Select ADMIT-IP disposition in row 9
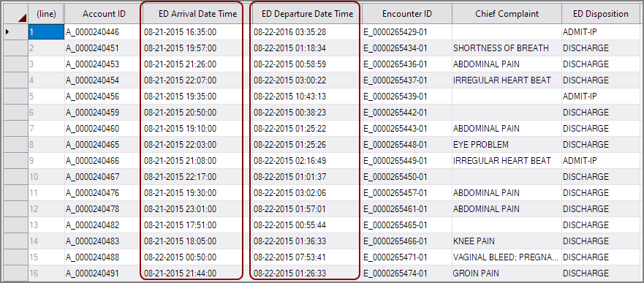Viewport: 644px width, 283px height. point(600,161)
